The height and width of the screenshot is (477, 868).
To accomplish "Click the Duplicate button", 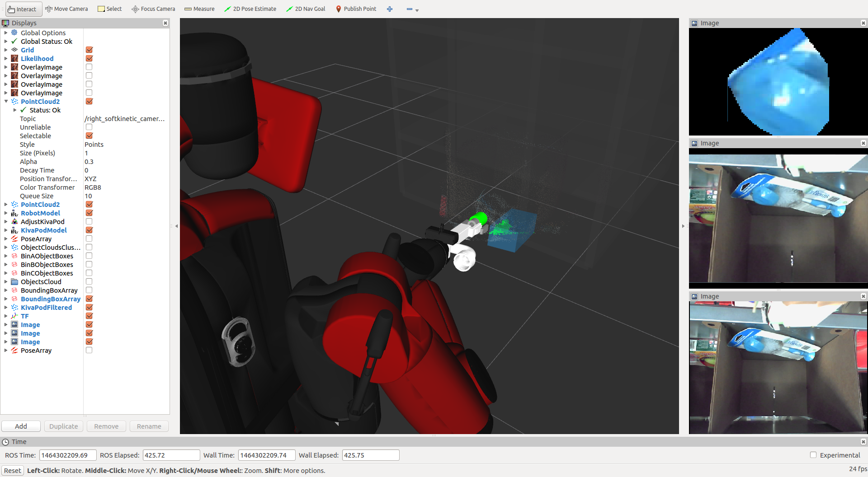I will pos(63,426).
